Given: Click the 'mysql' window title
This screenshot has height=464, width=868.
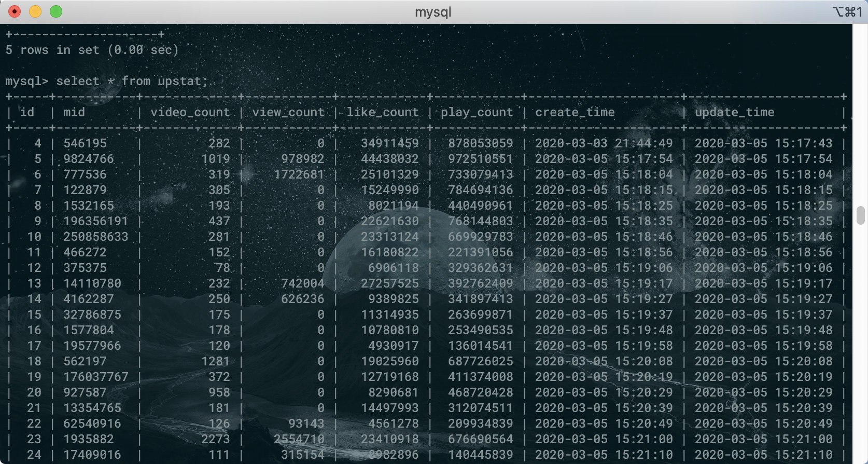Looking at the screenshot, I should pyautogui.click(x=433, y=12).
